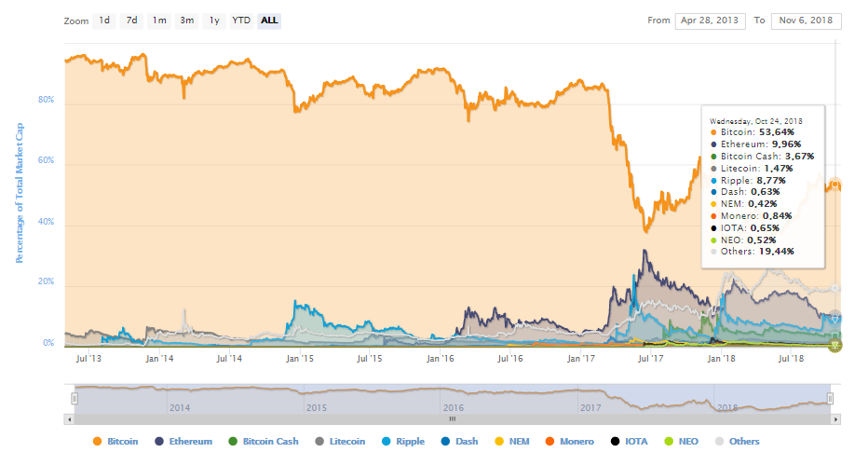Screen dimensions: 868x452
Task: Toggle the Litecoin legend item
Action: pyautogui.click(x=341, y=442)
